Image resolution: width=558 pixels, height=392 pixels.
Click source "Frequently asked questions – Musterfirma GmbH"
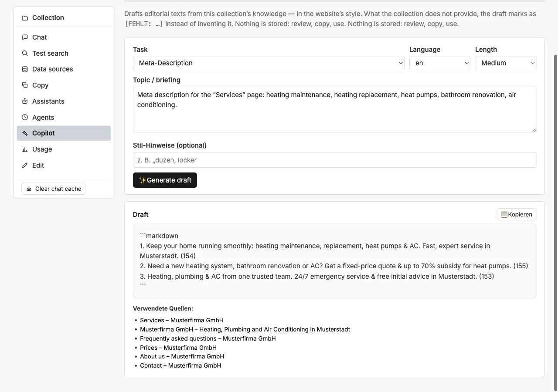coord(208,338)
